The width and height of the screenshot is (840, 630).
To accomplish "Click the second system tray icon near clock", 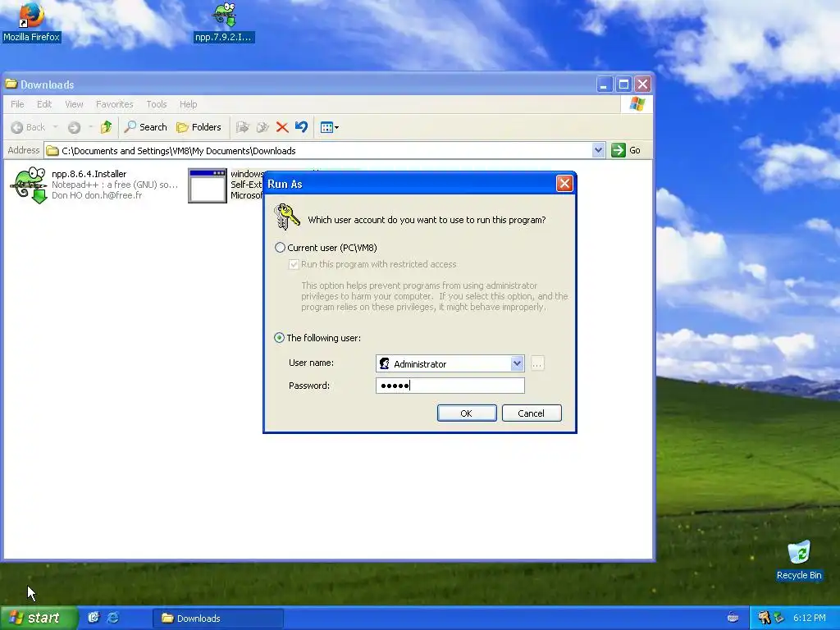I will pos(779,618).
